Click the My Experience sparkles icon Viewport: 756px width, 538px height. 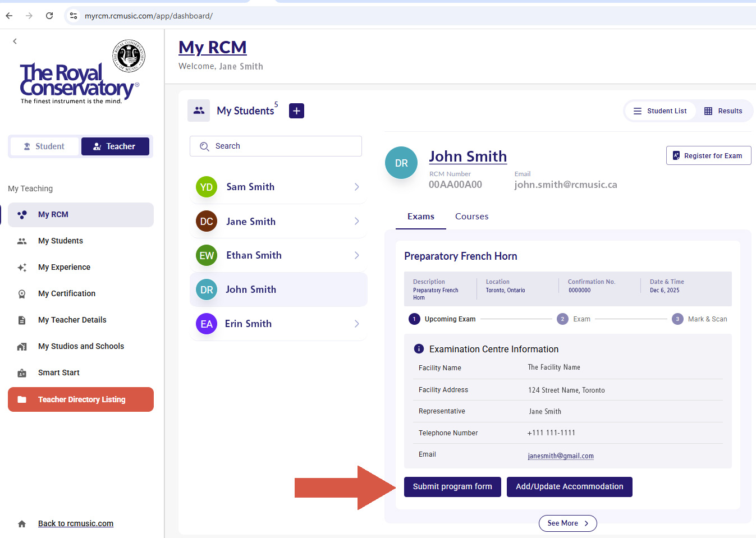click(22, 267)
